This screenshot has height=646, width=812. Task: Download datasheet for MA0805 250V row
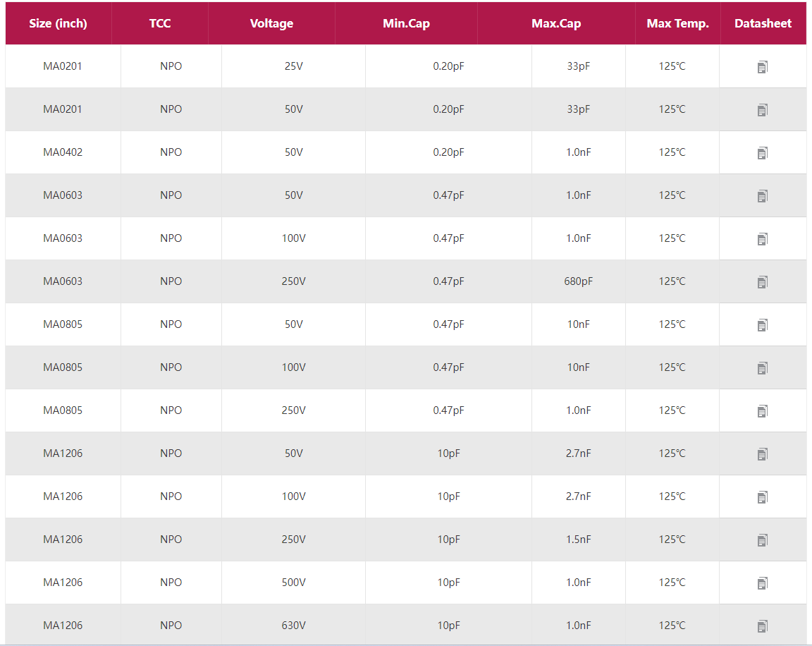click(762, 411)
